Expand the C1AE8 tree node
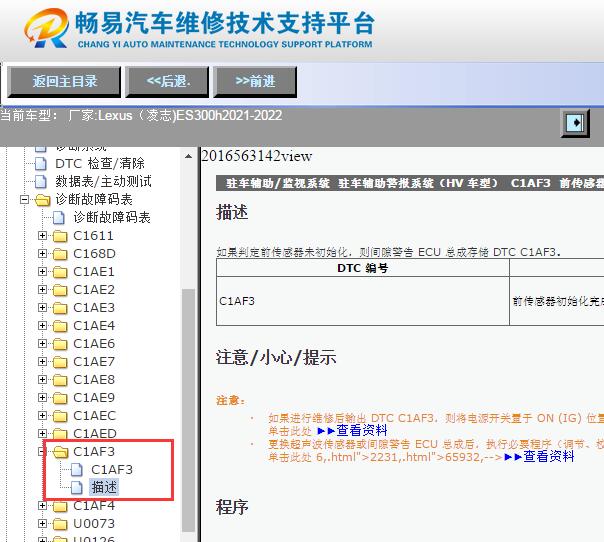This screenshot has height=542, width=604. pos(42,379)
